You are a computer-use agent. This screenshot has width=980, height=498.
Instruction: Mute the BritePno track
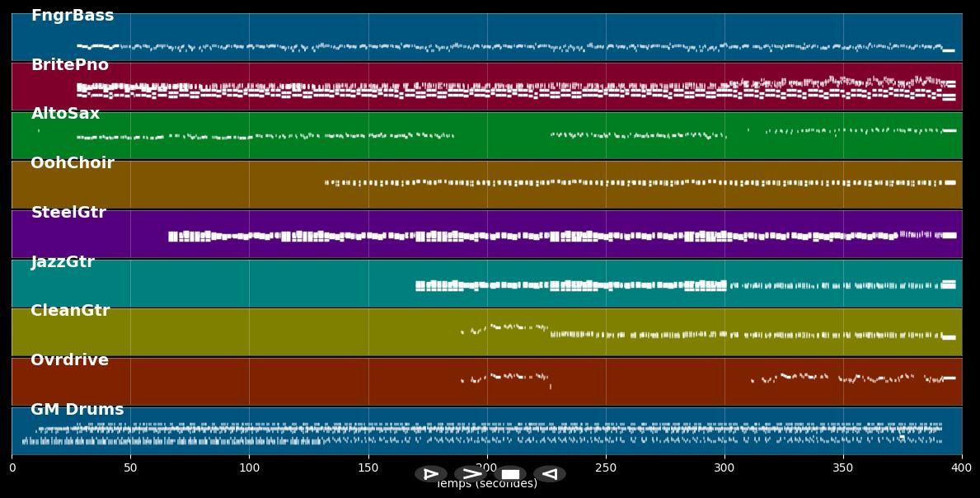pyautogui.click(x=69, y=64)
